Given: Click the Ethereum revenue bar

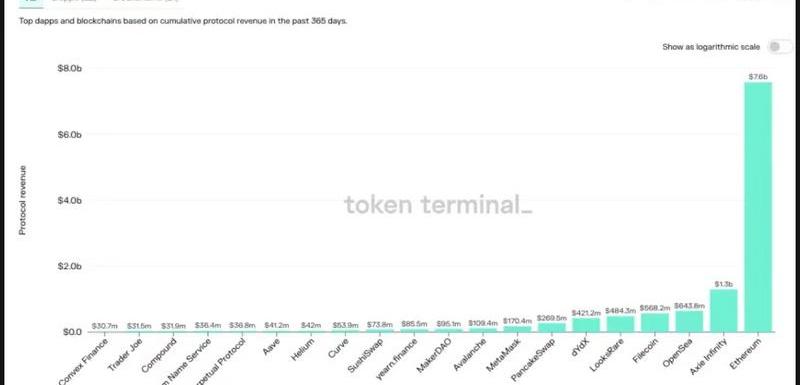Looking at the screenshot, I should 758,207.
